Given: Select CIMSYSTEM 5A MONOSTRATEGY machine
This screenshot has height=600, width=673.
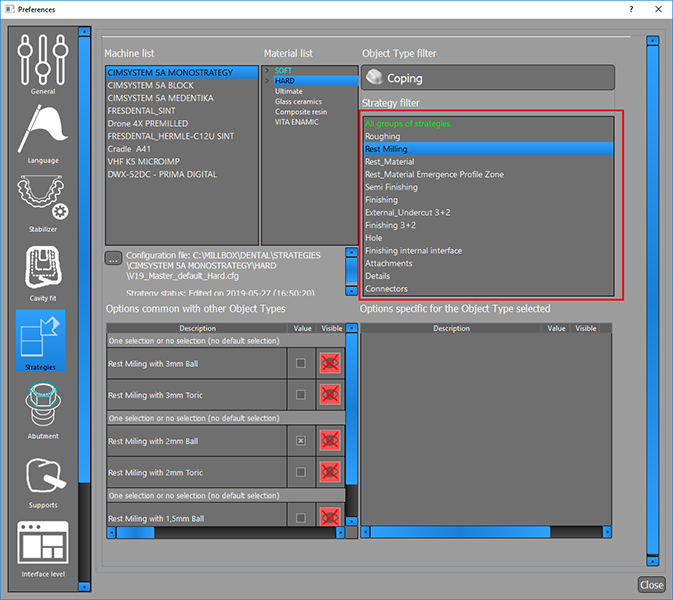Looking at the screenshot, I should [x=182, y=73].
